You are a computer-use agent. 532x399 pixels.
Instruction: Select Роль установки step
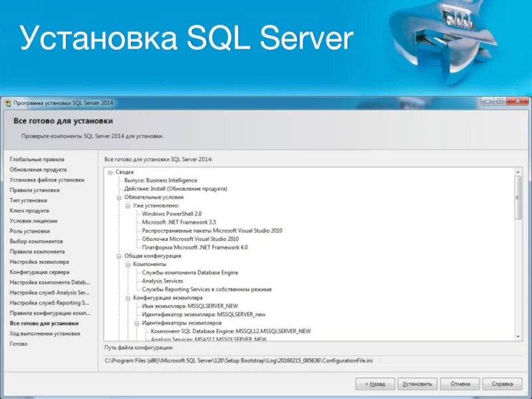29,231
